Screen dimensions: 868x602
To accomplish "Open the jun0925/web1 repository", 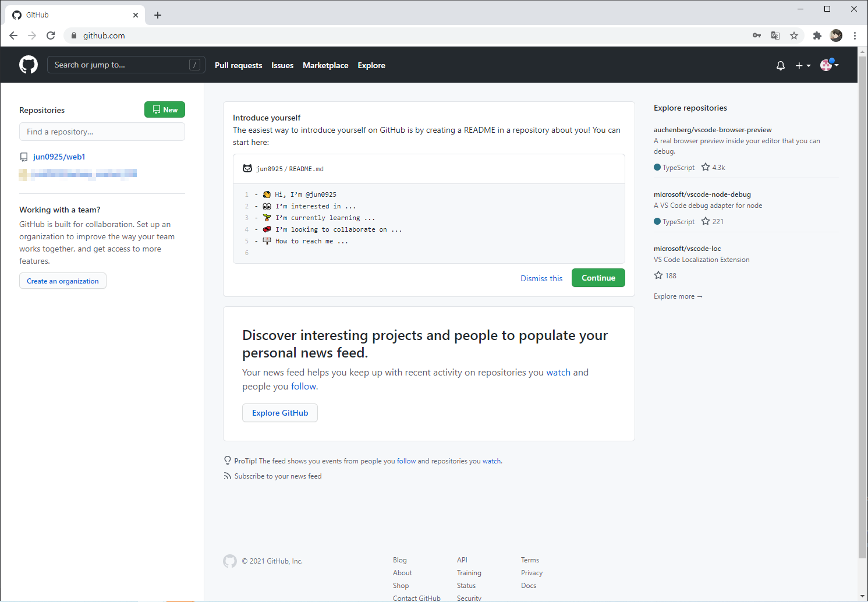I will point(59,157).
